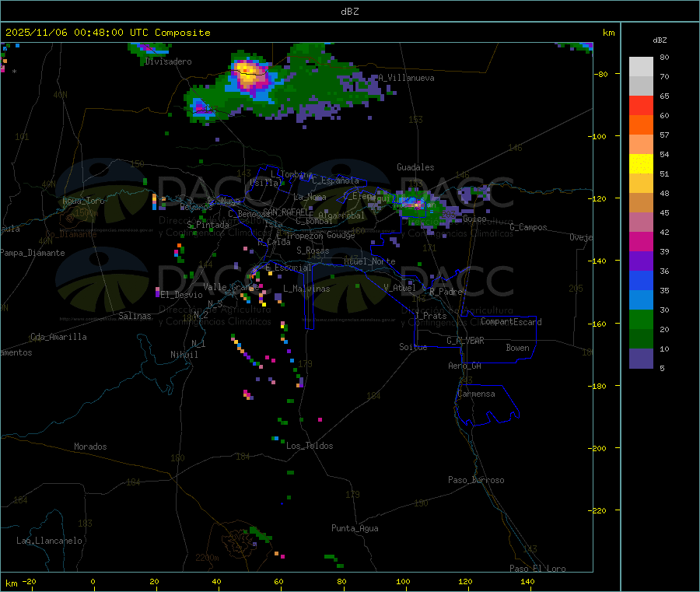Select the green 30 dBZ color swatch
The width and height of the screenshot is (700, 592).
click(641, 319)
